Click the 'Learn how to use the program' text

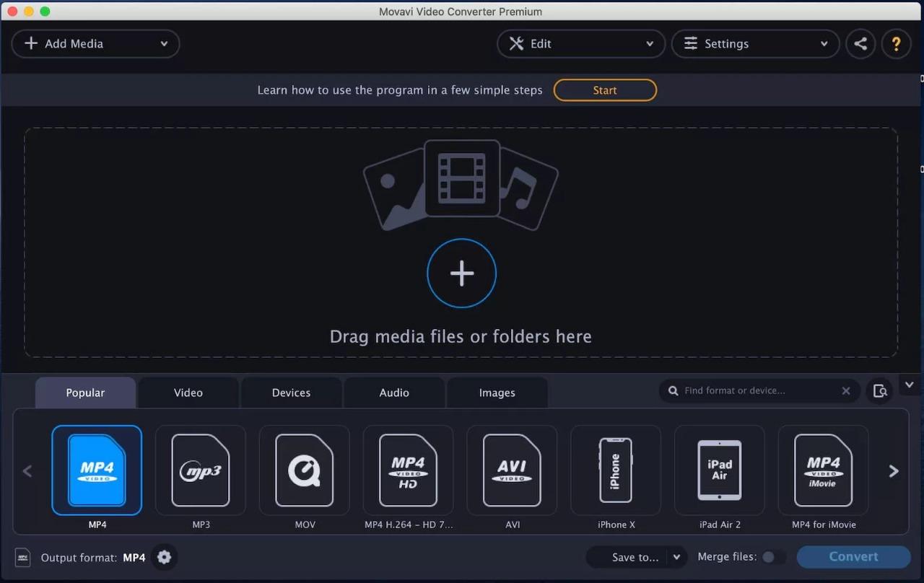[x=400, y=90]
